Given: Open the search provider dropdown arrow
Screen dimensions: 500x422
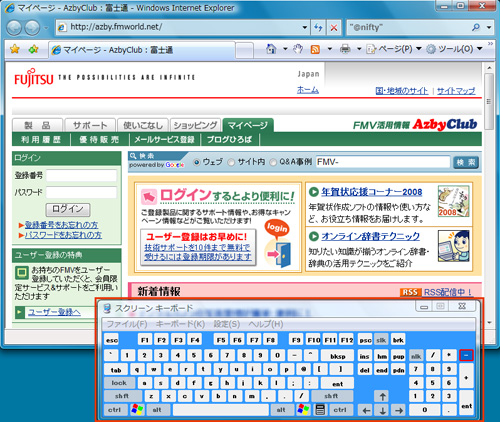Looking at the screenshot, I should click(x=488, y=27).
